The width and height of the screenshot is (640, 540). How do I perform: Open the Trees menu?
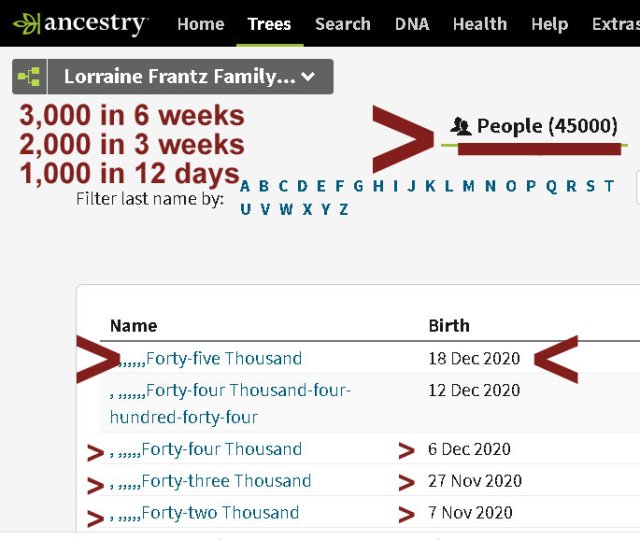[269, 24]
